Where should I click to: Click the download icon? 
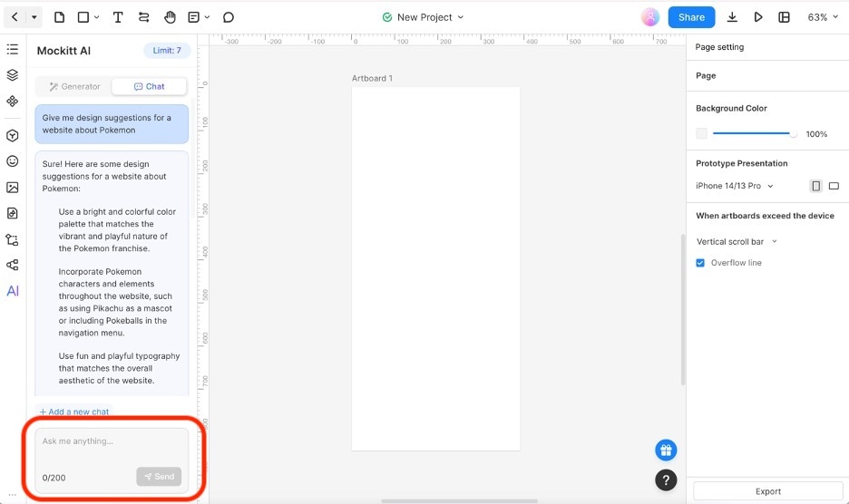pos(732,17)
